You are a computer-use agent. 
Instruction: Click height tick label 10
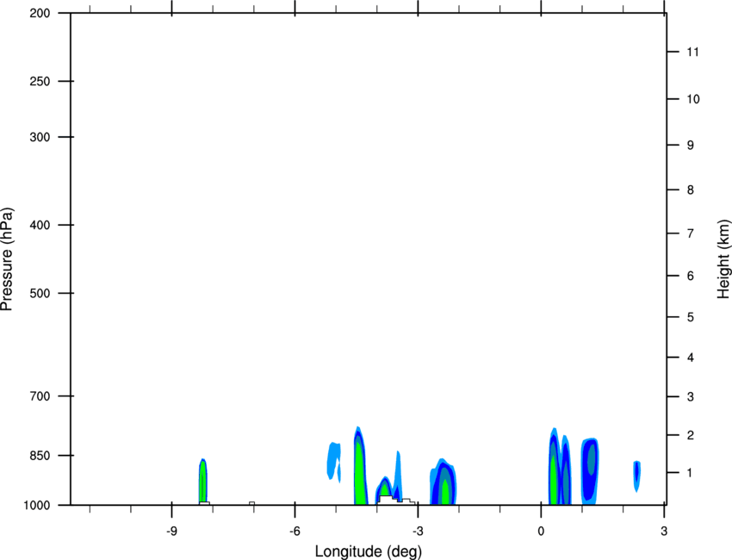coord(693,99)
